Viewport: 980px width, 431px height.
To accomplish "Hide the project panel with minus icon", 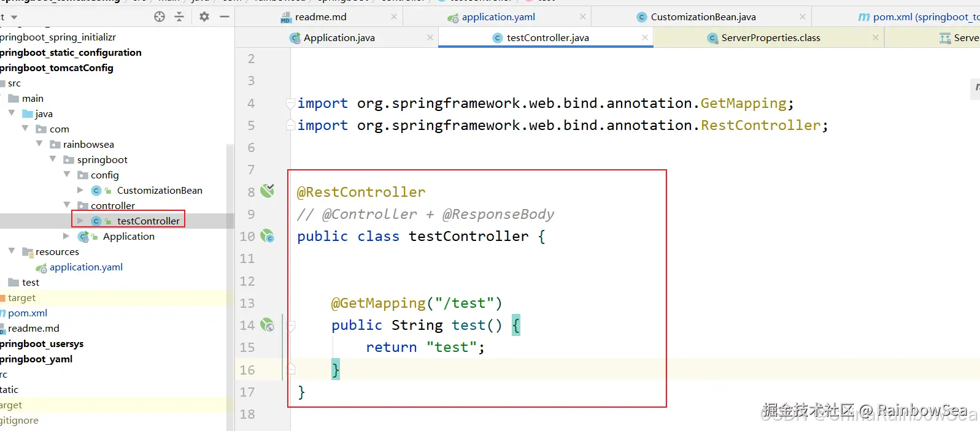I will 225,17.
